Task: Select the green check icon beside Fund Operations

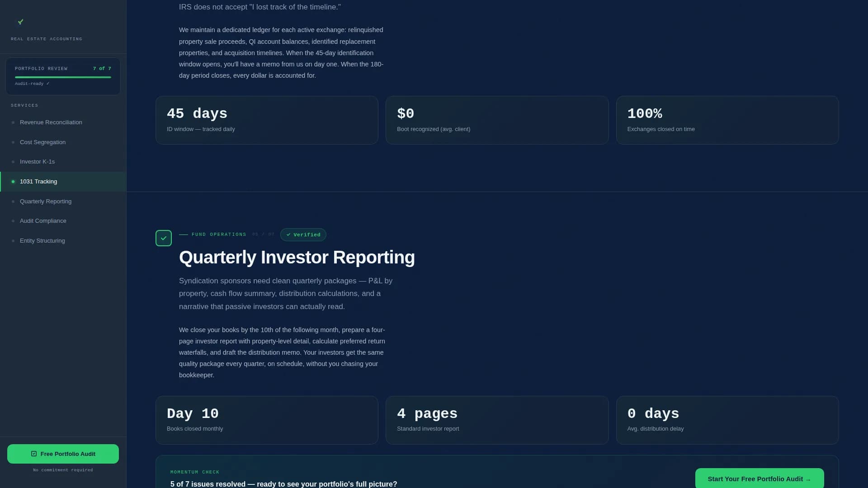Action: (x=164, y=238)
